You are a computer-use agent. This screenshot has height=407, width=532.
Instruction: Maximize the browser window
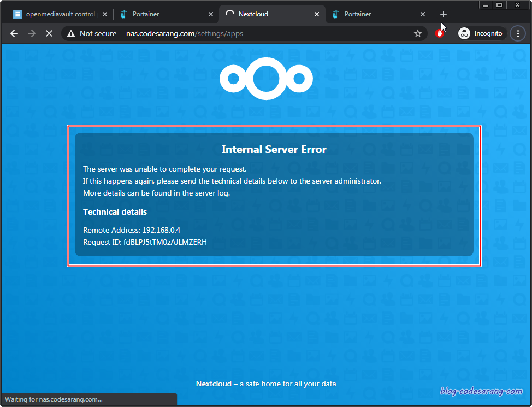pos(499,5)
